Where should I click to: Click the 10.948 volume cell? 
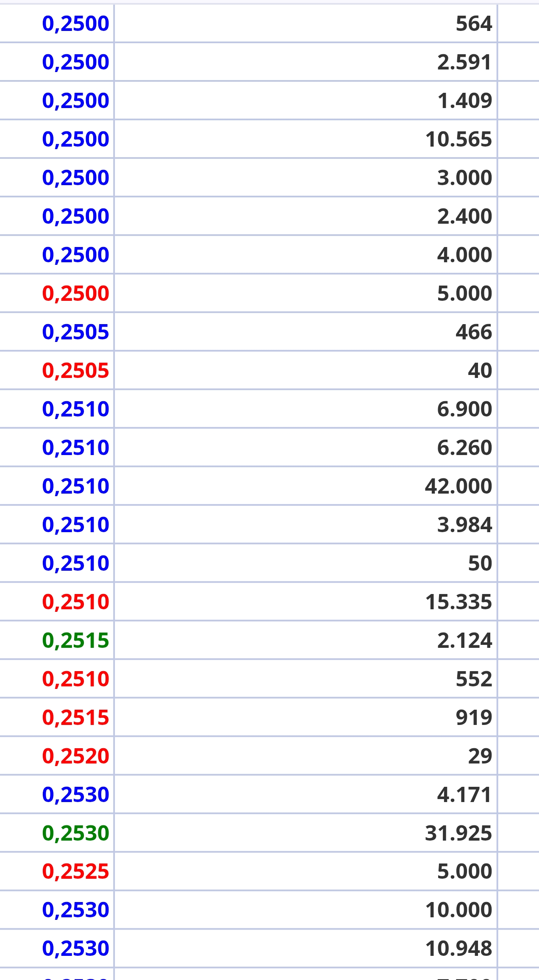point(458,949)
